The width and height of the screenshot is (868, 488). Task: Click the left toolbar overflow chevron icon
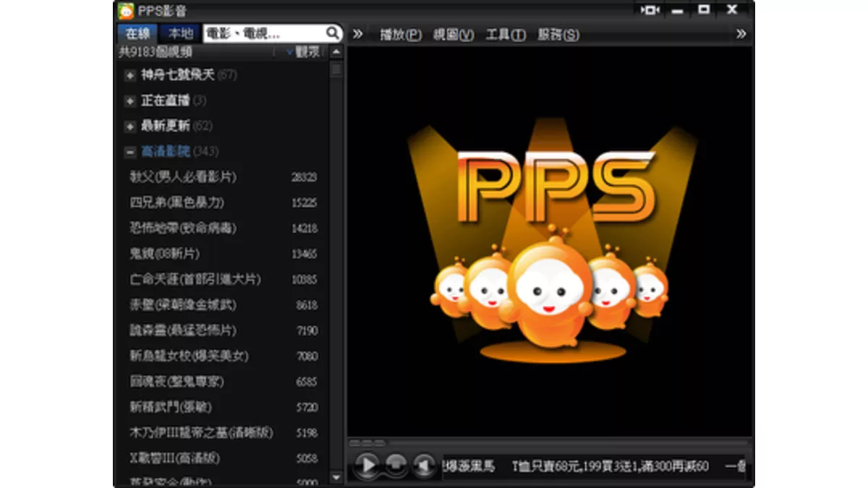tap(356, 33)
